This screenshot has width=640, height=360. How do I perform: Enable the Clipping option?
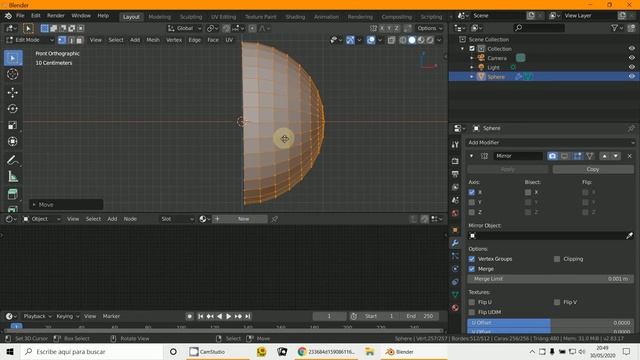click(x=557, y=259)
